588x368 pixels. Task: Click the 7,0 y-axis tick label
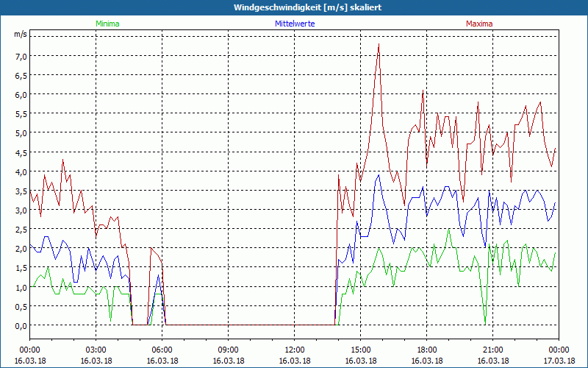click(x=20, y=56)
